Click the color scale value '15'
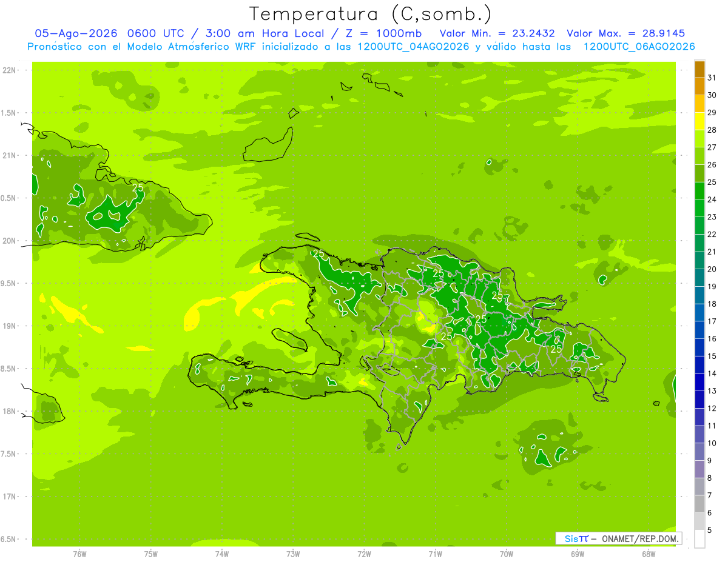This screenshot has height=562, width=728. point(712,356)
